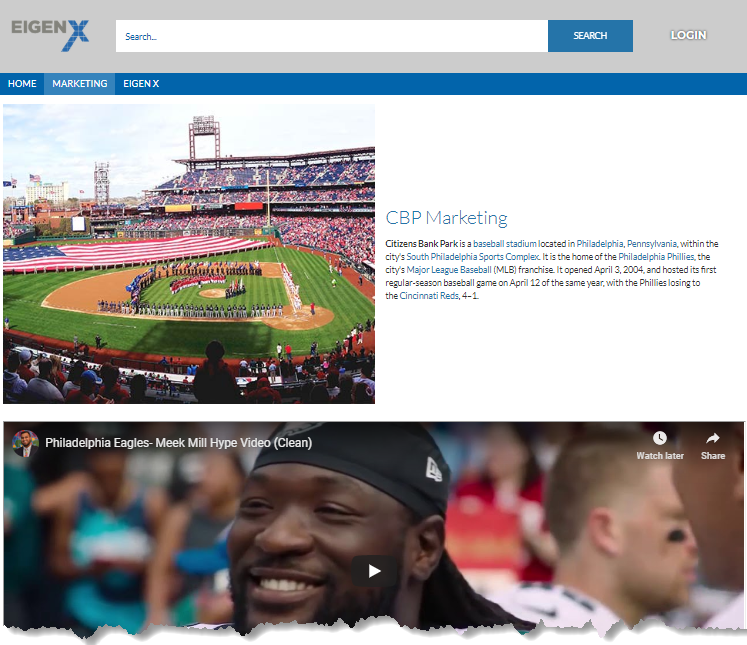Click the video title Philadelphia Eagles- Meek Mill

[179, 443]
